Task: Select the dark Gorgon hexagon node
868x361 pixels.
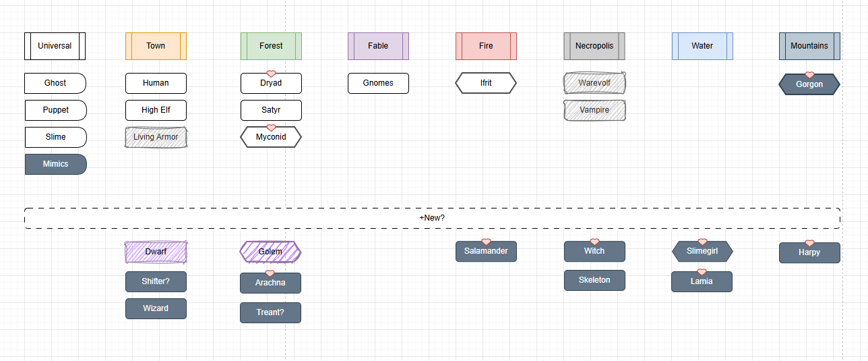Action: (x=809, y=84)
